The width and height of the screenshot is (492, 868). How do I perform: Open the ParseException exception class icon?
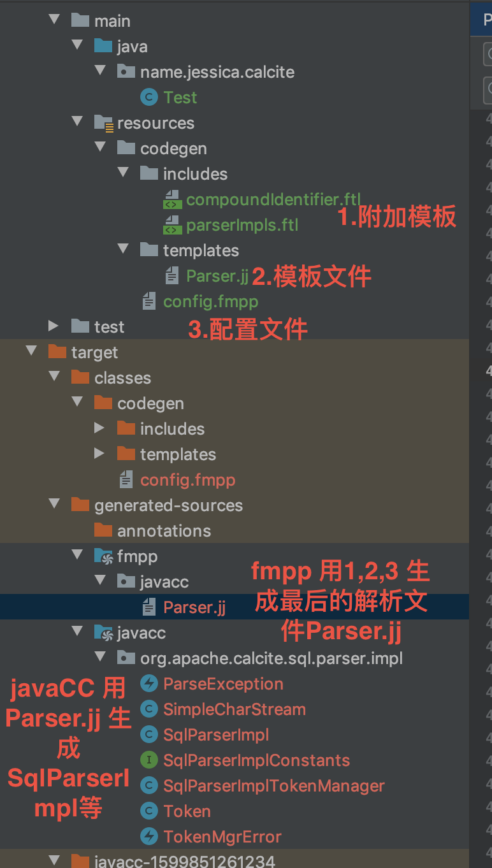coord(148,683)
